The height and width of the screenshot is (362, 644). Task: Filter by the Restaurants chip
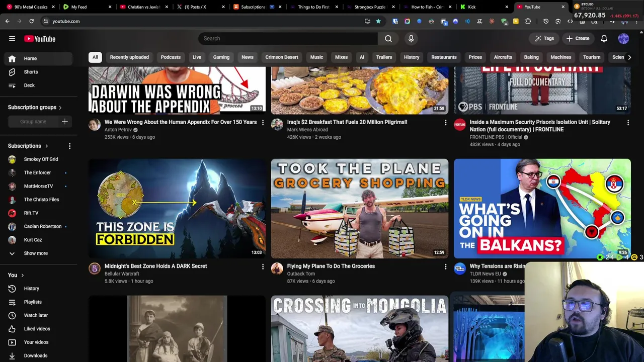pos(444,57)
